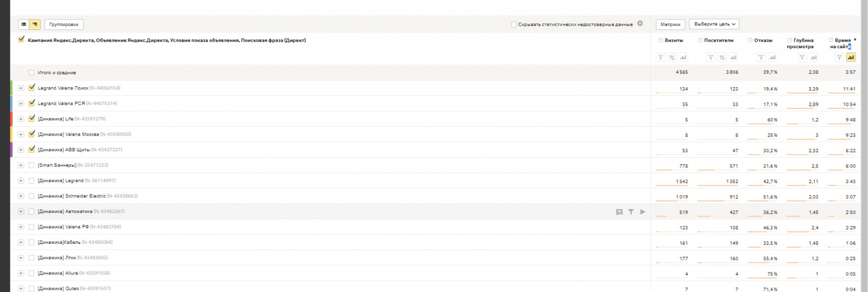The image size is (868, 292).
Task: Expand [Динамика] Valena Москва campaign
Action: tap(21, 134)
